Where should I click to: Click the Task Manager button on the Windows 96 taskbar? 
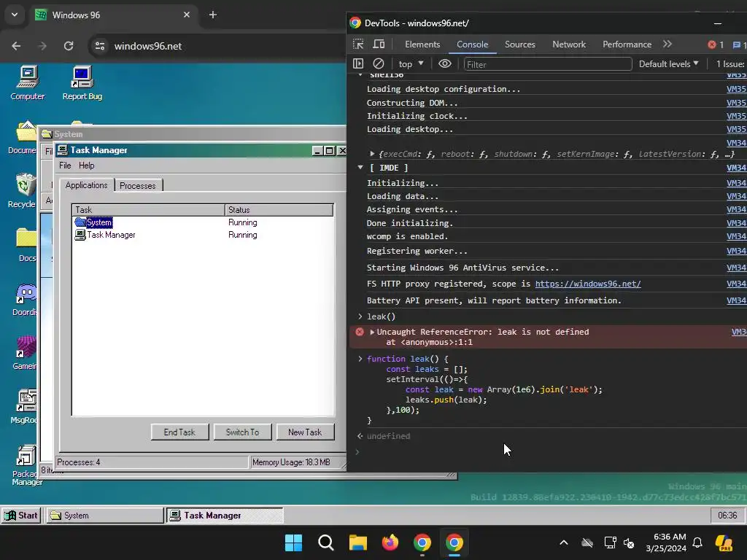[225, 516]
